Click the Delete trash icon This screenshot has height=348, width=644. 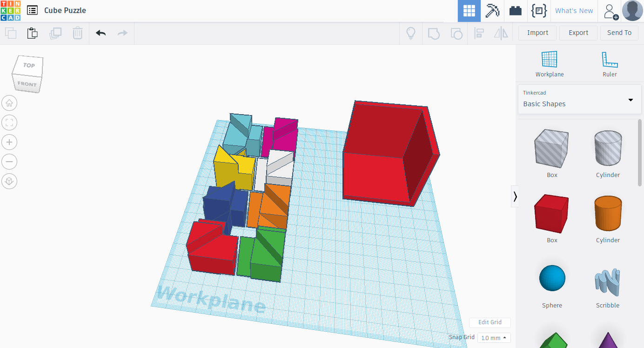tap(77, 33)
